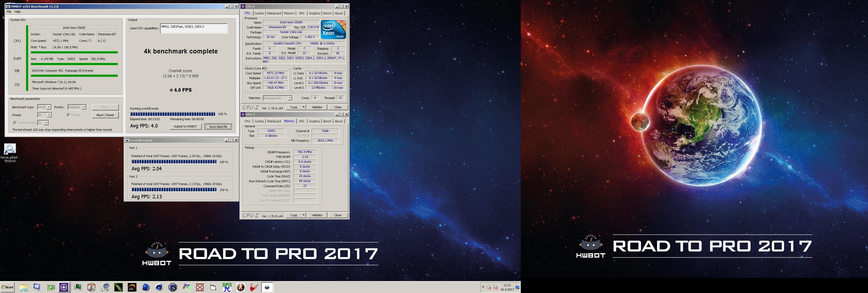Switch to Mainboard tab in upper CPU-Z
This screenshot has width=868, height=293.
[x=274, y=13]
